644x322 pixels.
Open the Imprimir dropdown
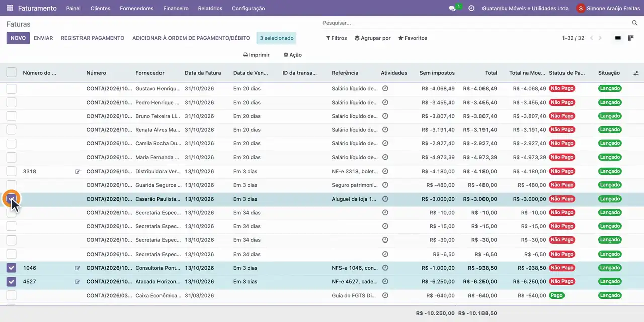(256, 55)
